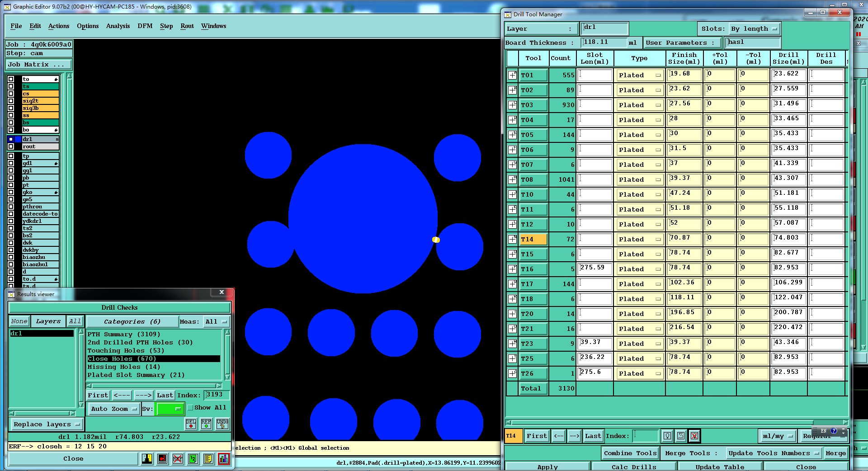
Task: Click the plus icon for tool T08
Action: [x=512, y=179]
